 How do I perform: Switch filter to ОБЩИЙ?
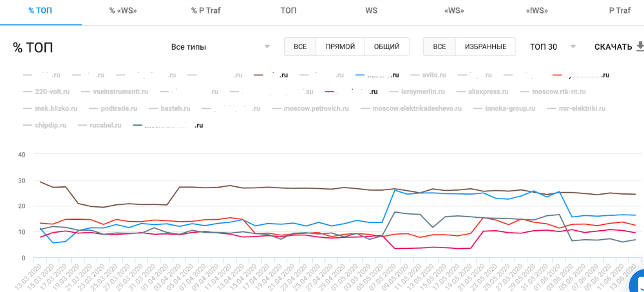[x=386, y=46]
